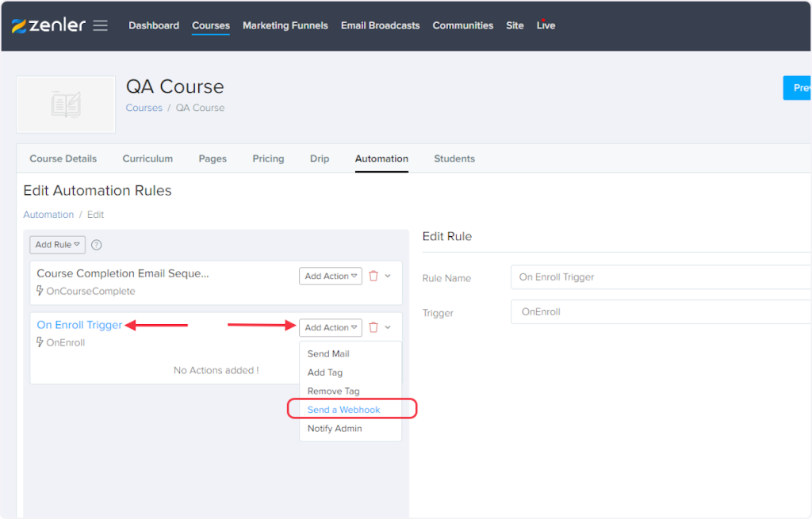
Task: Collapse the On Enroll Trigger chevron
Action: [x=388, y=327]
